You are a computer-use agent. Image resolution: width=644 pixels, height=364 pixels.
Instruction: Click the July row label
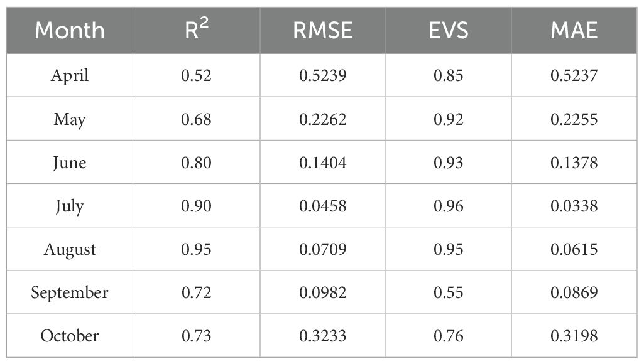70,206
